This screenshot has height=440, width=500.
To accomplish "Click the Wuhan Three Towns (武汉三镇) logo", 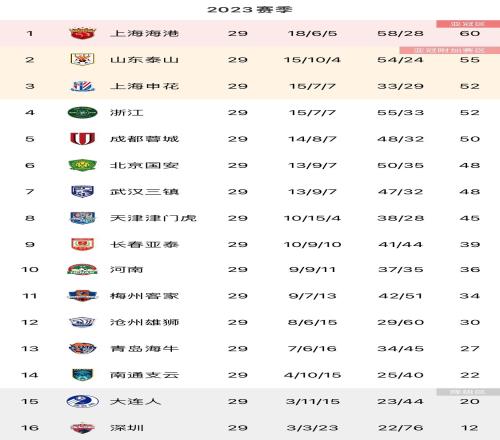I will coord(83,191).
